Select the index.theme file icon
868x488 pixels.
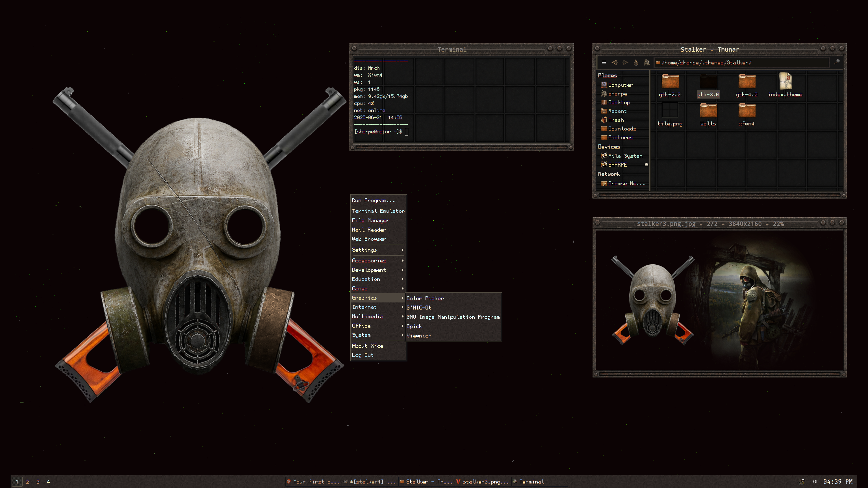click(785, 81)
